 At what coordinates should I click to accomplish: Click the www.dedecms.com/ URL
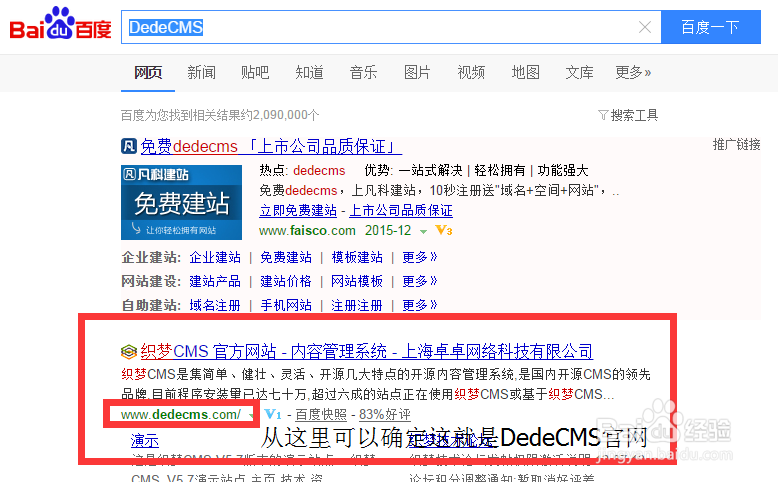coord(181,414)
